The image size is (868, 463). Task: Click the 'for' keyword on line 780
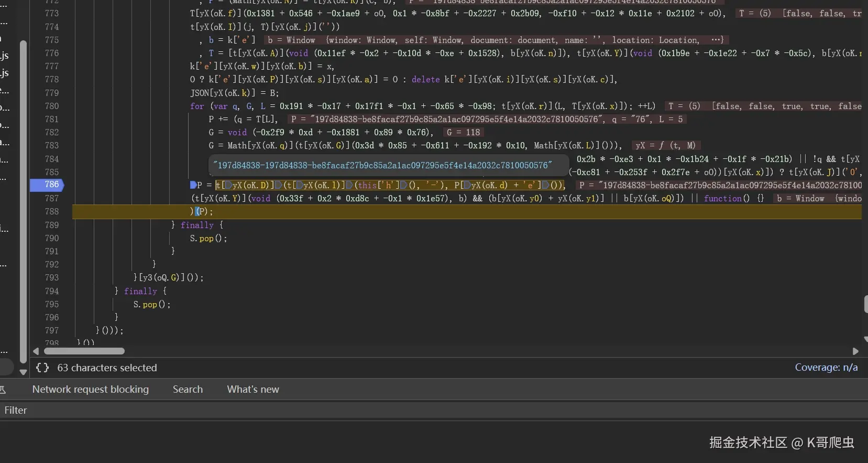197,106
